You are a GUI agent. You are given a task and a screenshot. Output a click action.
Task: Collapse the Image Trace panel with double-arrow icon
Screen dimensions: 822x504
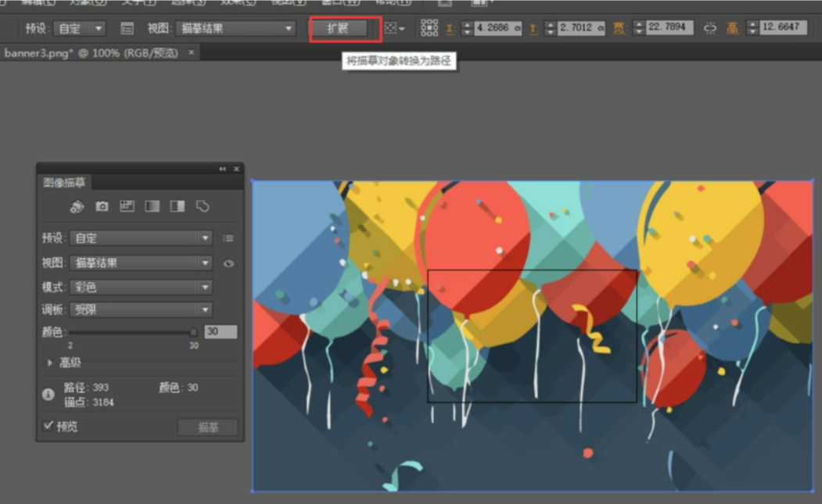[x=222, y=169]
